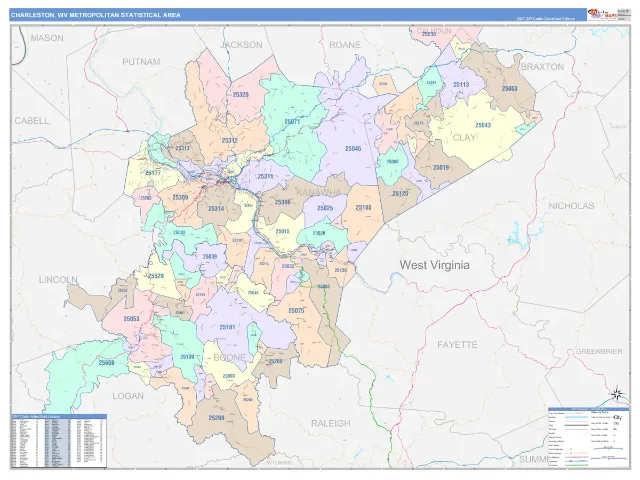
Task: Select the LOGAN county label
Action: [128, 396]
